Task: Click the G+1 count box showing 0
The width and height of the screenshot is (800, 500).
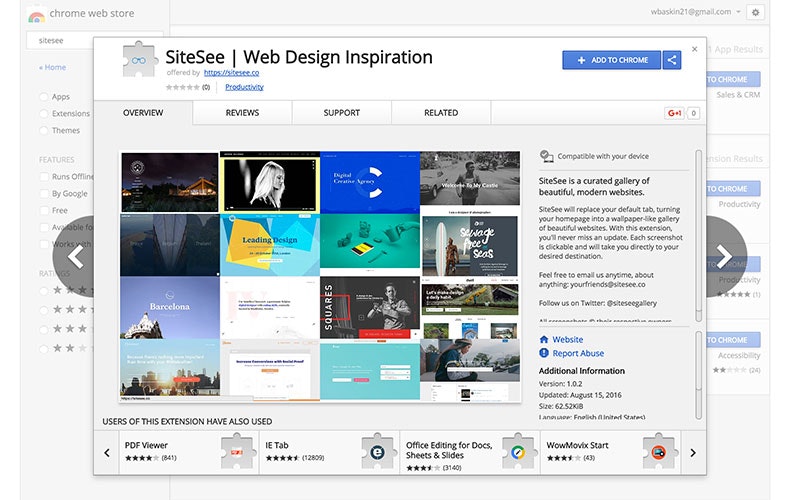Action: 693,113
